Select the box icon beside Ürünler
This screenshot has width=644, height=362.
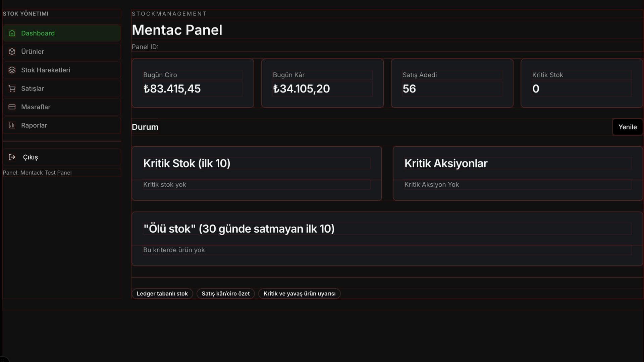pyautogui.click(x=12, y=52)
